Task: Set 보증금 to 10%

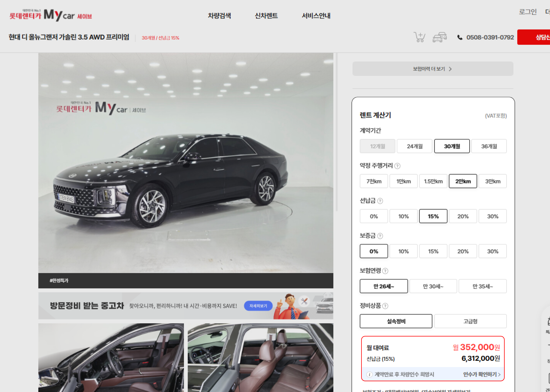Action: click(403, 251)
